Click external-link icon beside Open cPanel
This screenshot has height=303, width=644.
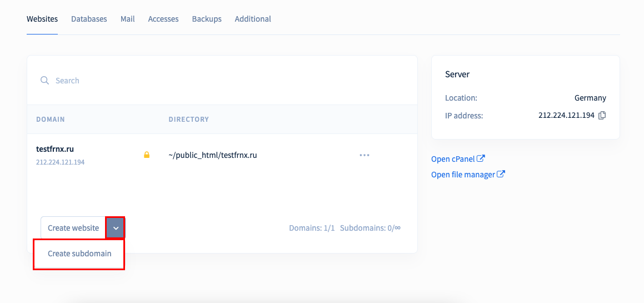481,158
